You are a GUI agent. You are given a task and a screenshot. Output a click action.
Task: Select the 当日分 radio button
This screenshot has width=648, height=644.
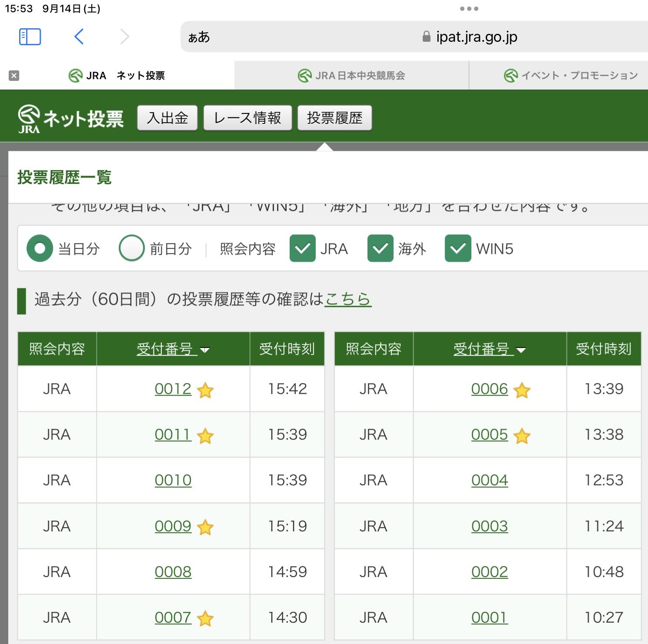40,248
